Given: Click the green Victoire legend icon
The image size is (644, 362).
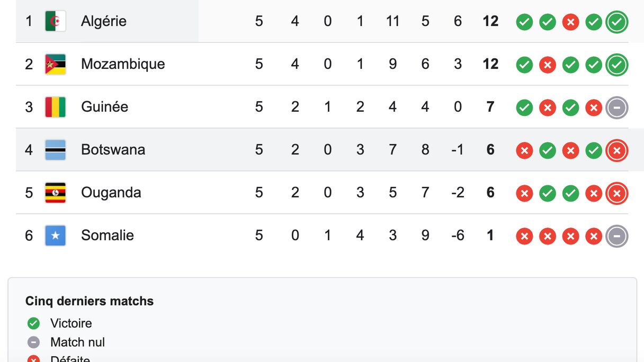Looking at the screenshot, I should [x=33, y=323].
